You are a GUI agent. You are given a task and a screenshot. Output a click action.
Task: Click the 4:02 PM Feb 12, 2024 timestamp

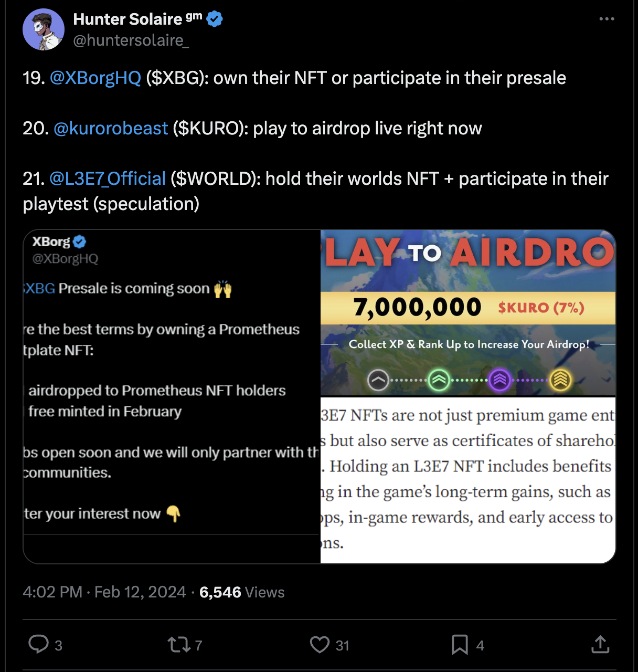point(104,592)
